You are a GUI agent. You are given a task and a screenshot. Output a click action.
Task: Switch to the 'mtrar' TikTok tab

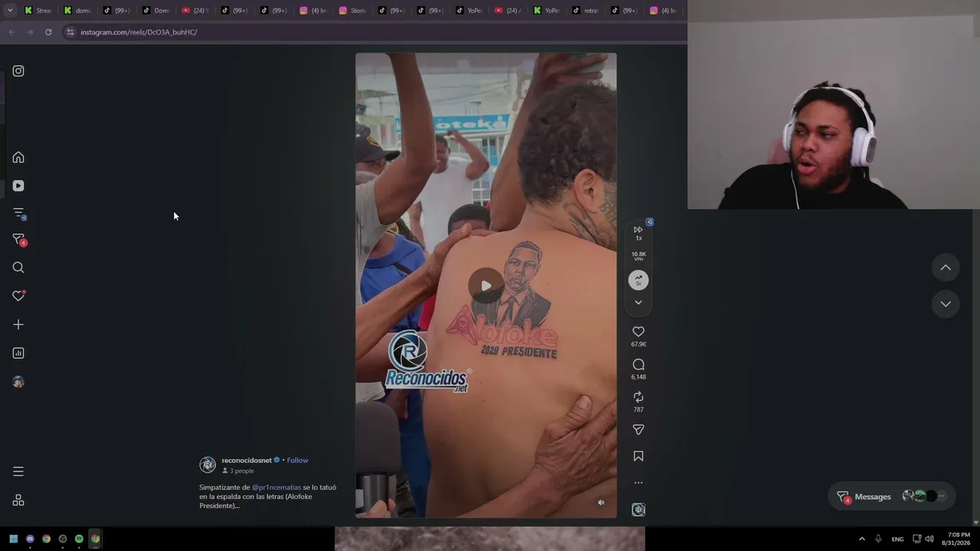tap(586, 11)
